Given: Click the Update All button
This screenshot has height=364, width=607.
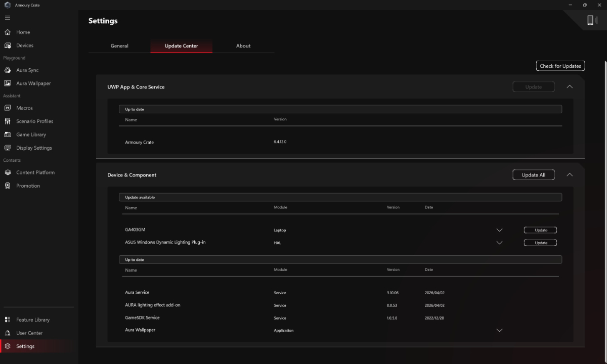Looking at the screenshot, I should 534,175.
